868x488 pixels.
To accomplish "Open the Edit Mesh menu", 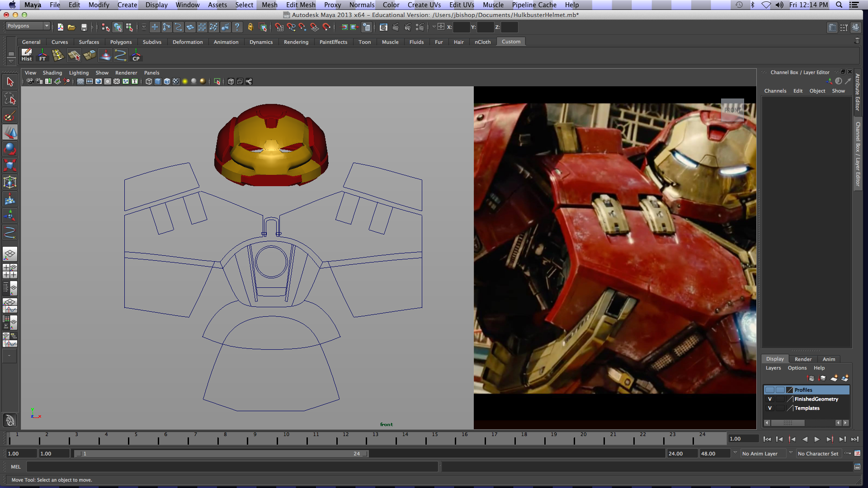I will pos(301,5).
